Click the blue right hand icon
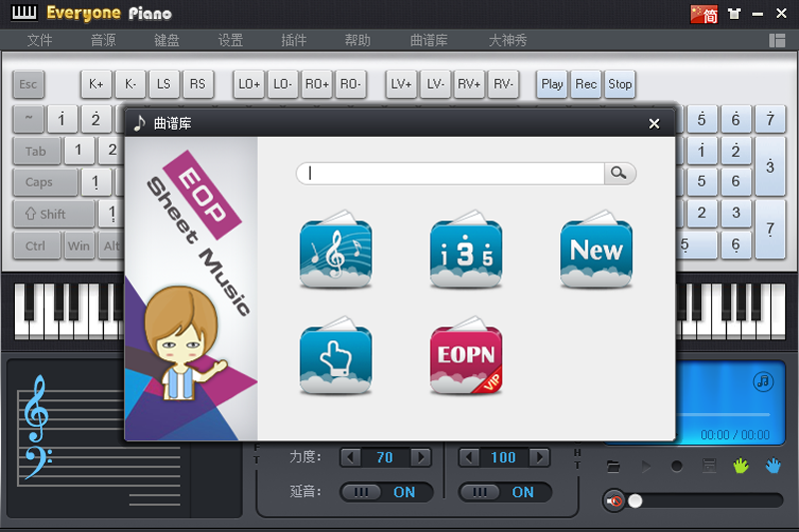799x532 pixels. coord(773,465)
